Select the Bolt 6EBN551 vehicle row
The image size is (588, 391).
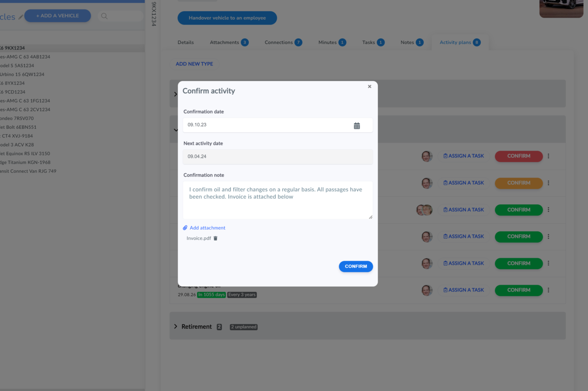(x=72, y=127)
